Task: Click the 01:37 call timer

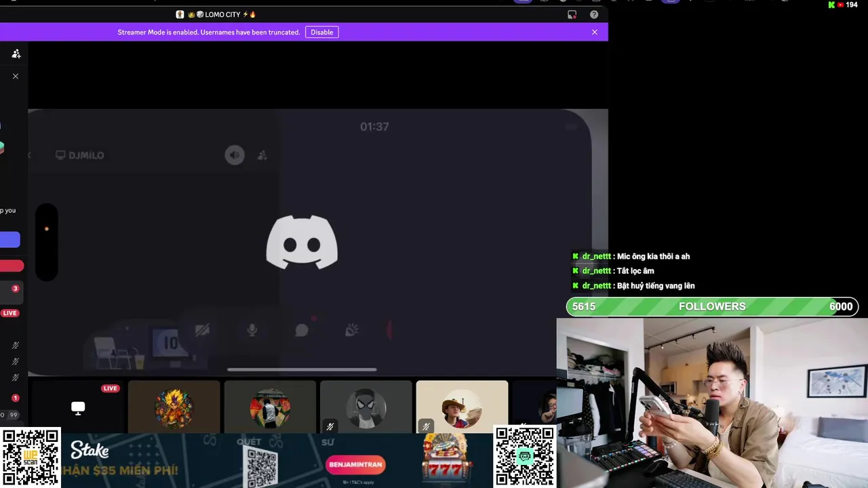Action: tap(374, 127)
